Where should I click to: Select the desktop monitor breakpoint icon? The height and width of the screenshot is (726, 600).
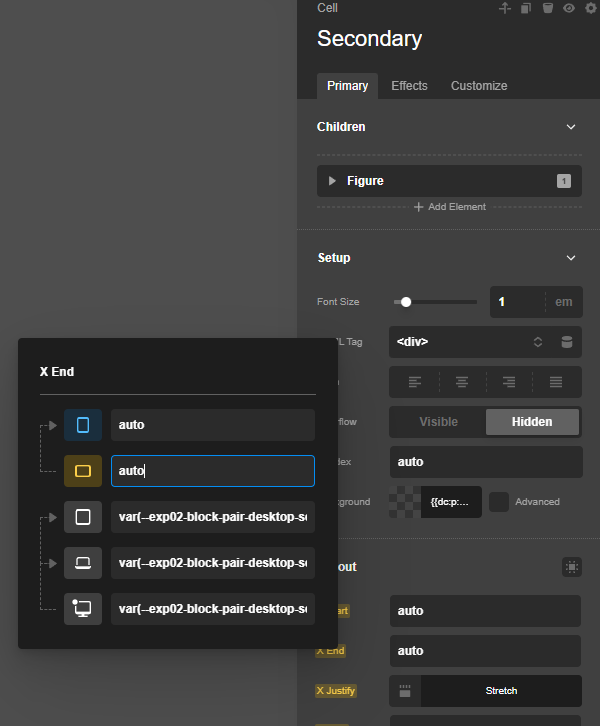click(83, 609)
